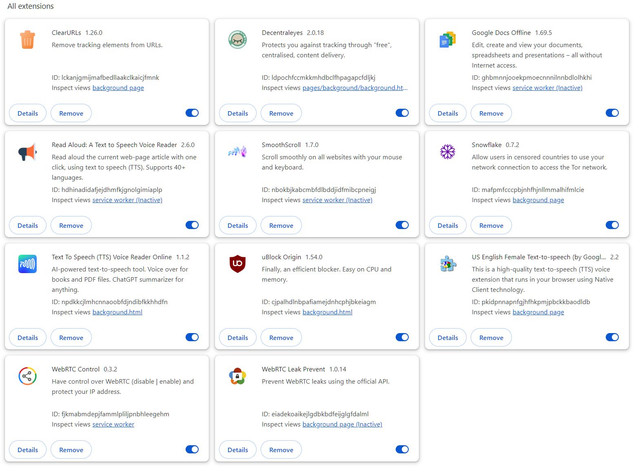This screenshot has height=474, width=640.
Task: Open Text To Speech background.html link
Action: tap(117, 312)
